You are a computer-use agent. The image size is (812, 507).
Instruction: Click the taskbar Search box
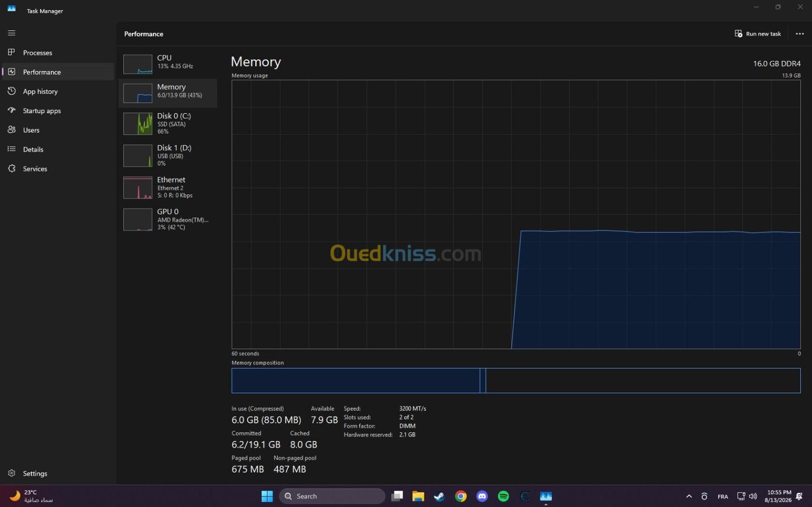tap(332, 496)
